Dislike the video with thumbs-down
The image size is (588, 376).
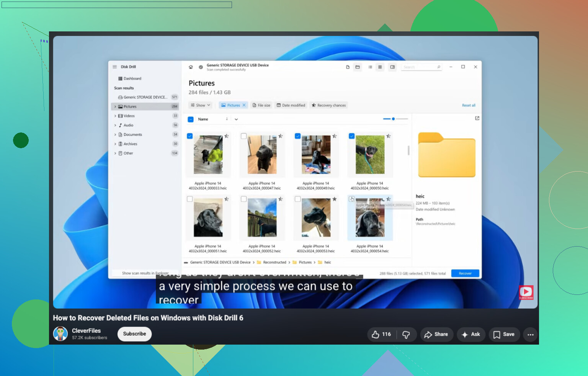[x=406, y=335]
